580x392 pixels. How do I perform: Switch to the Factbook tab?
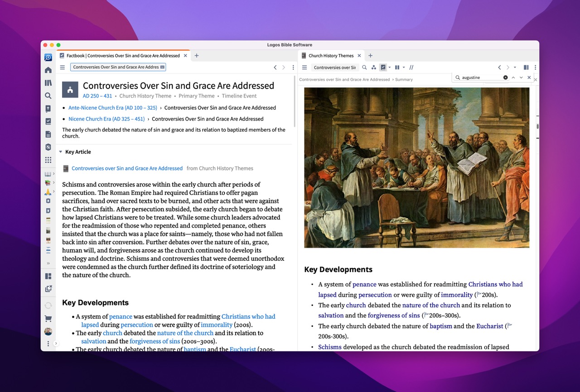click(123, 56)
